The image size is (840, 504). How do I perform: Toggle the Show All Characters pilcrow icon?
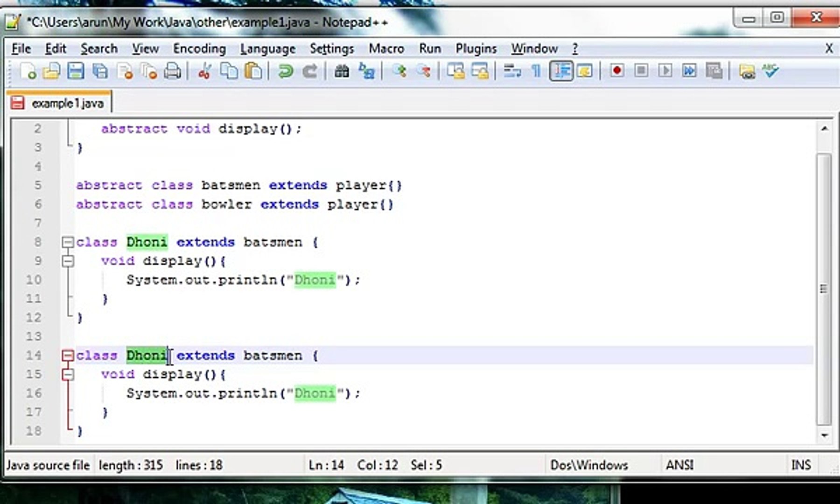(x=536, y=71)
